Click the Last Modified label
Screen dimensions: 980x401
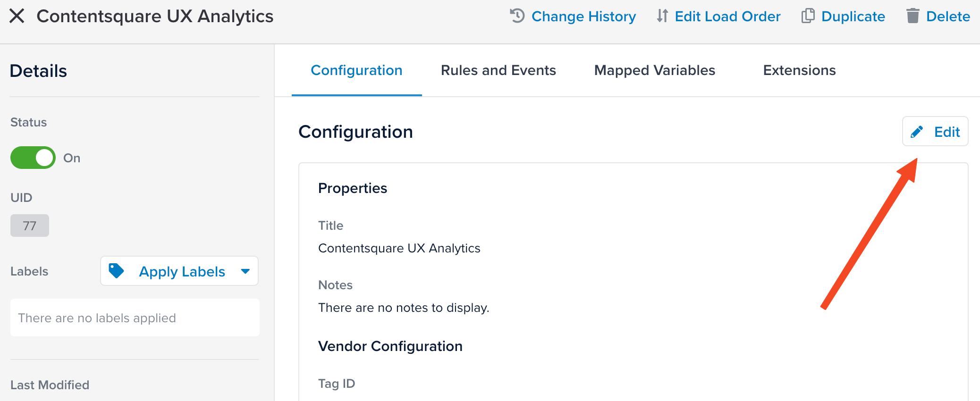click(x=50, y=385)
